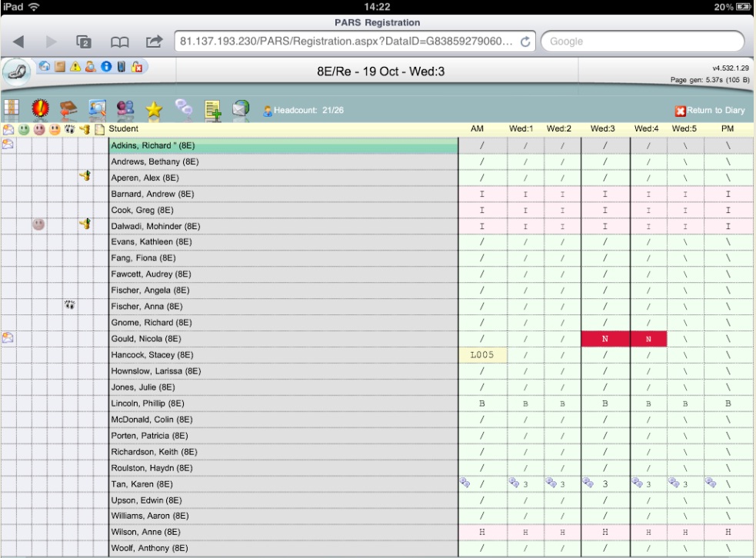Screen dimensions: 756x558
Task: Click the student search person icon
Action: click(91, 67)
